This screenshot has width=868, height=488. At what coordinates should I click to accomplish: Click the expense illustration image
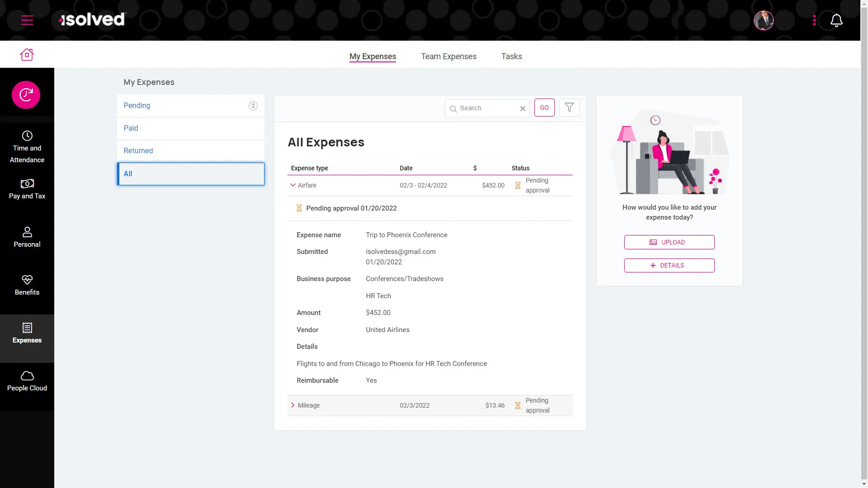click(x=669, y=152)
